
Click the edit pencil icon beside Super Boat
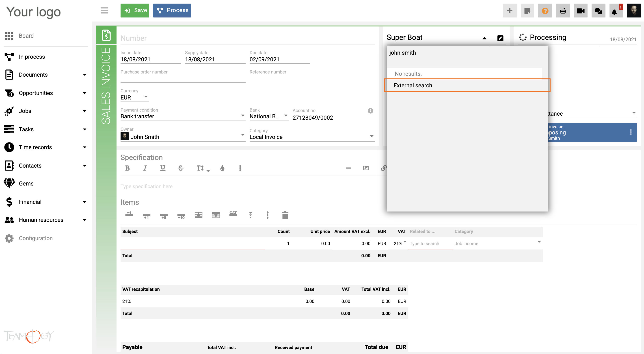coord(500,38)
